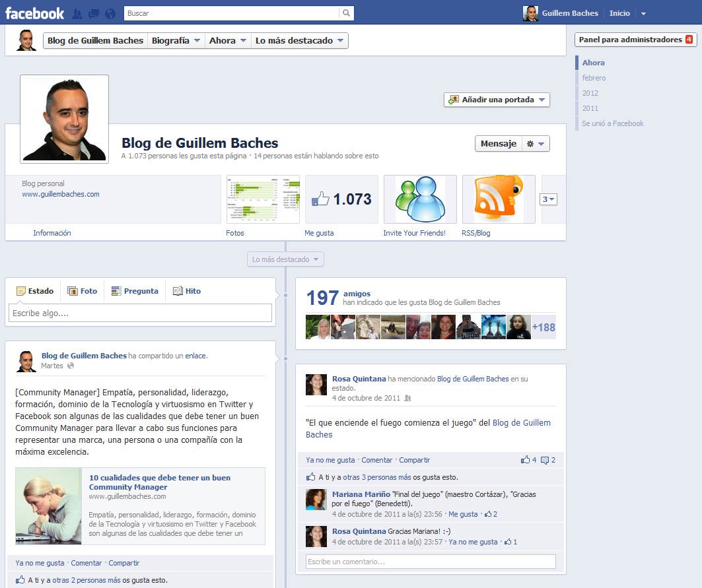Open the Ahora dropdown in navigation bar
This screenshot has height=588, width=702.
point(227,40)
